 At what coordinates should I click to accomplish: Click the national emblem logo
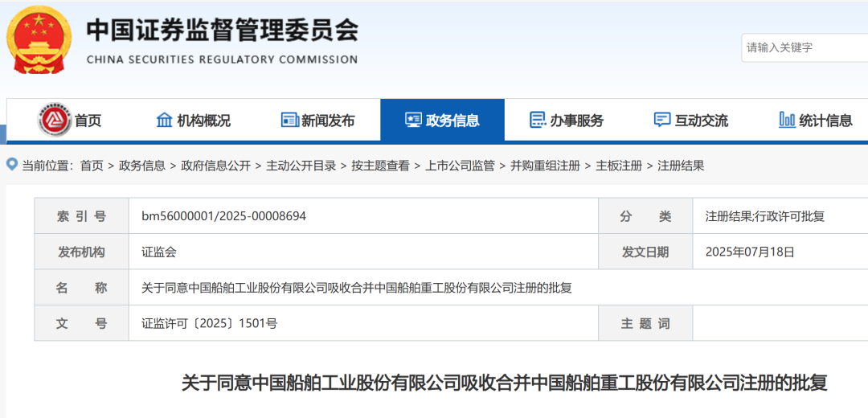click(x=38, y=39)
